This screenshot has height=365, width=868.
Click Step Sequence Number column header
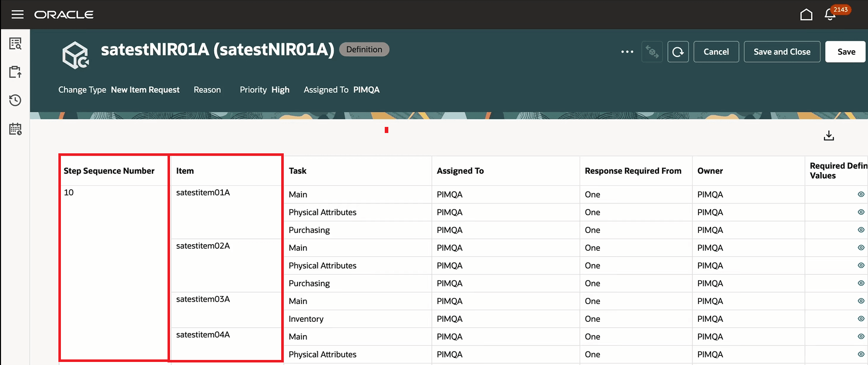click(x=109, y=171)
